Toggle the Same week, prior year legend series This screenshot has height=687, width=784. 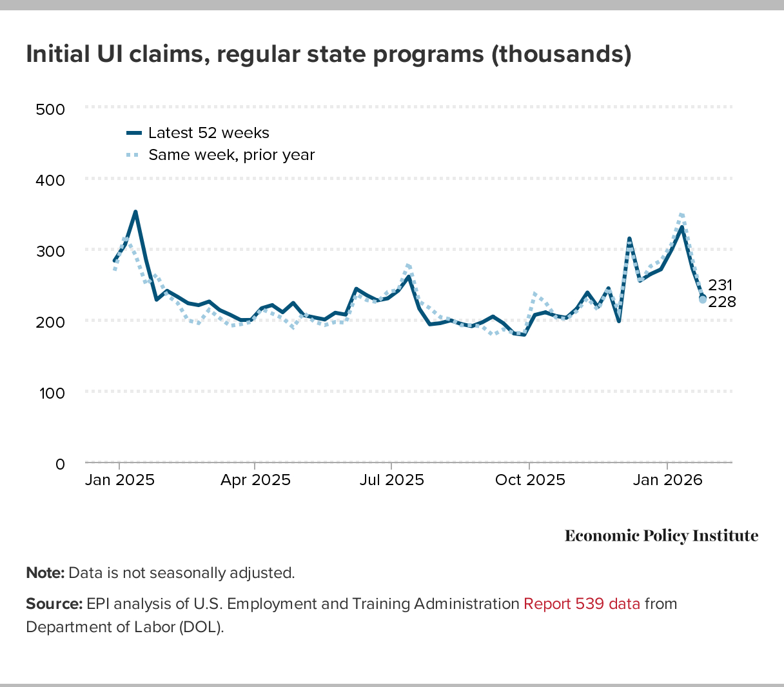click(231, 155)
